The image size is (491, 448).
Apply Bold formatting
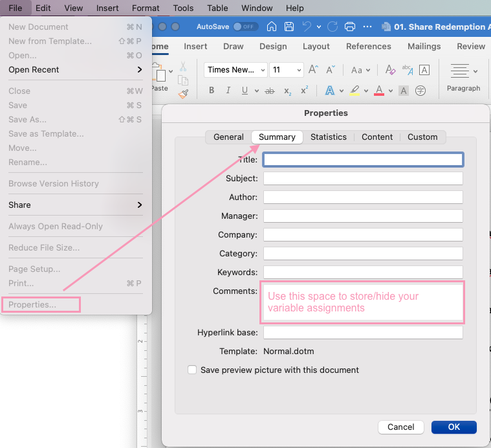212,91
